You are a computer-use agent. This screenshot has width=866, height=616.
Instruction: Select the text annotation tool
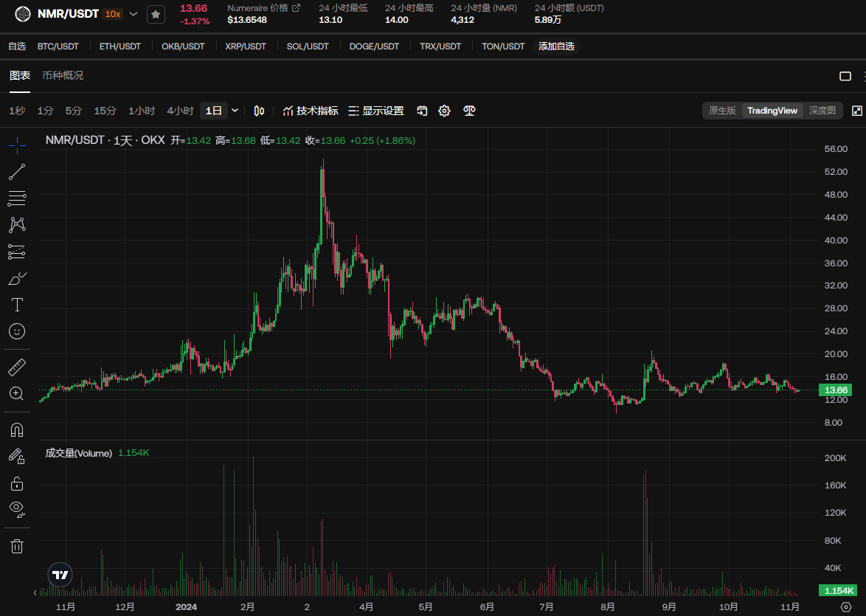coord(17,305)
